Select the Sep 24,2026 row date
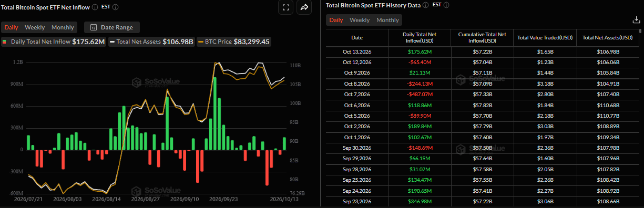Viewport: 644px width, 208px height. click(x=357, y=191)
